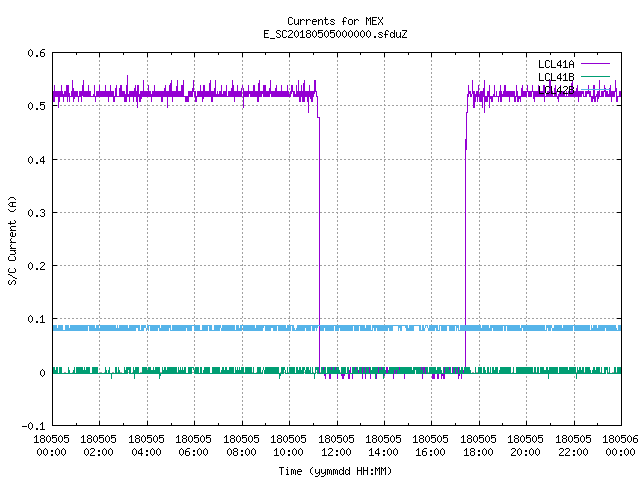Click the x-axis tick 180505 02:00
Image resolution: width=640 pixels, height=480 pixels.
tap(98, 445)
